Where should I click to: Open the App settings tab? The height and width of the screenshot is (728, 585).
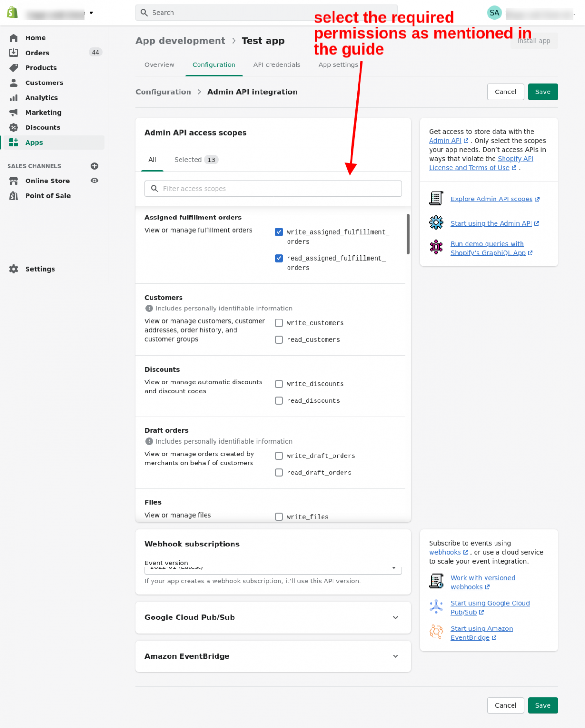pos(338,65)
